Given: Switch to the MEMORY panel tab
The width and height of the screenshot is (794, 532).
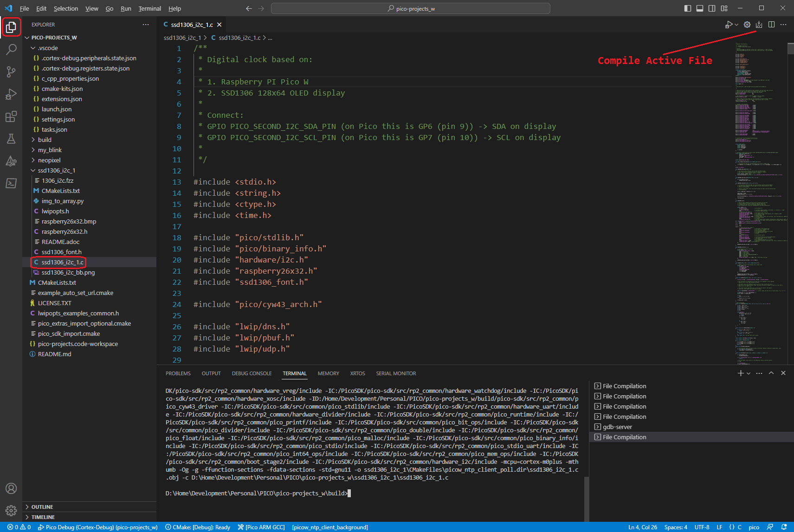Looking at the screenshot, I should [329, 373].
